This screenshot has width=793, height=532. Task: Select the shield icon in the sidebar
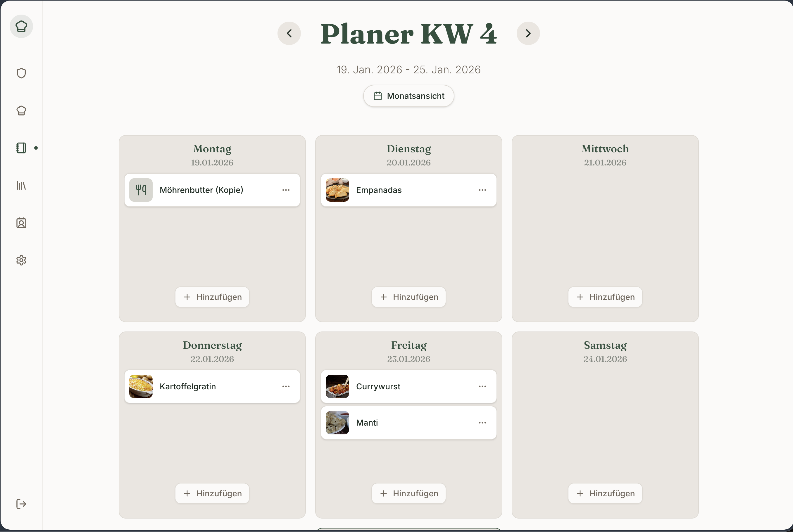pyautogui.click(x=21, y=73)
